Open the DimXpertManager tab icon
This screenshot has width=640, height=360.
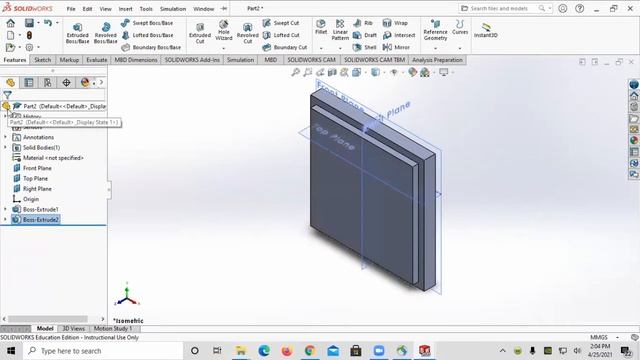[x=66, y=82]
